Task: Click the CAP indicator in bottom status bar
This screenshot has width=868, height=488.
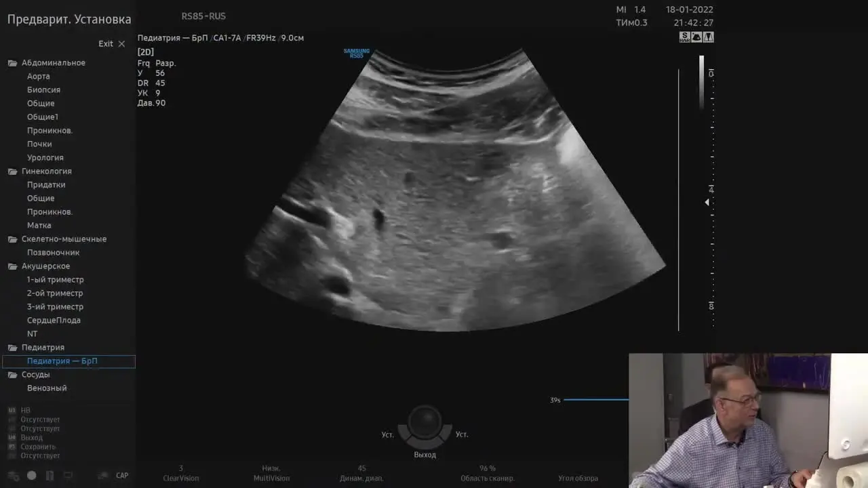Action: pos(122,476)
